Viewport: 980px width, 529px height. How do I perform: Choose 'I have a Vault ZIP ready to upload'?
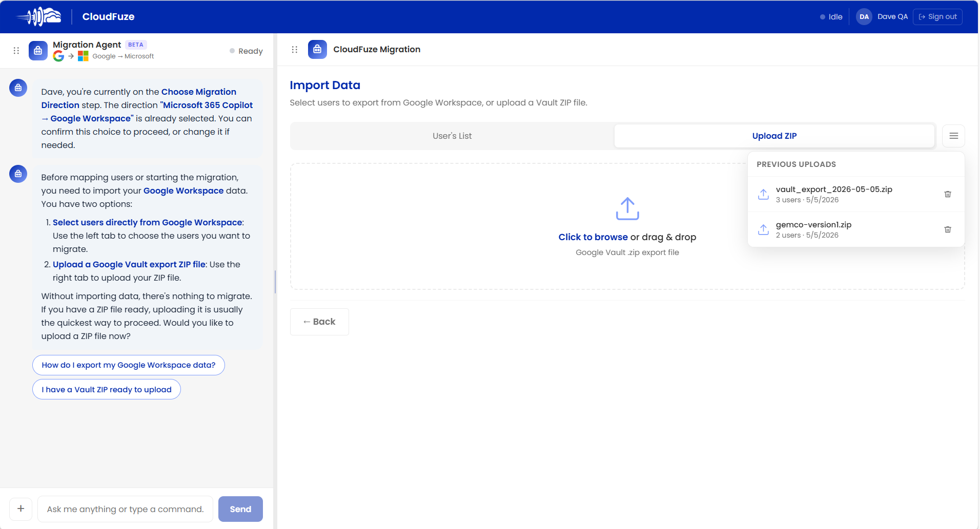pos(107,390)
